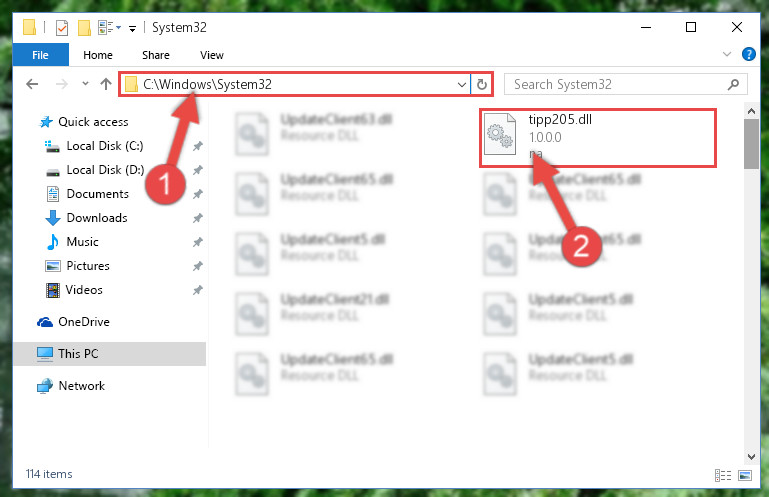Open recent locations dropdown arrow
Screen dimensions: 769x497
[85, 83]
